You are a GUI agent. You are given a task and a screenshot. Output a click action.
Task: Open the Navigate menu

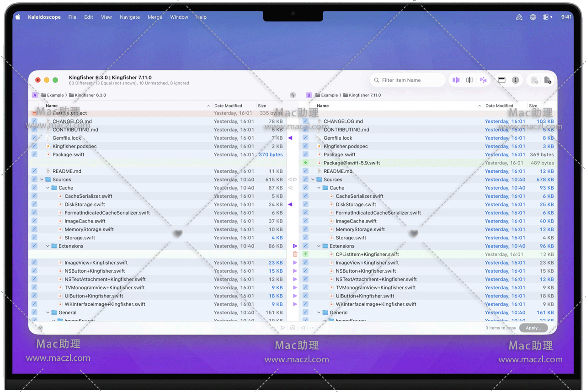pyautogui.click(x=130, y=17)
